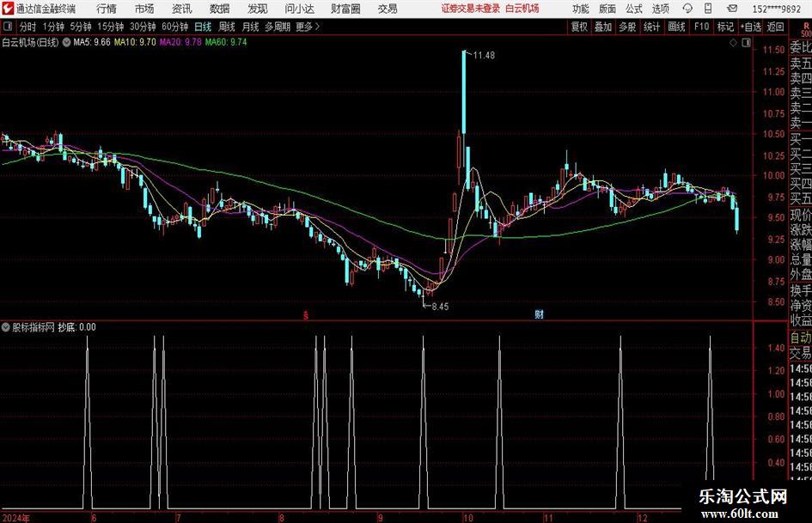Screen dimensions: 812x523
Task: Switch to 60分钟 period
Action: click(174, 27)
